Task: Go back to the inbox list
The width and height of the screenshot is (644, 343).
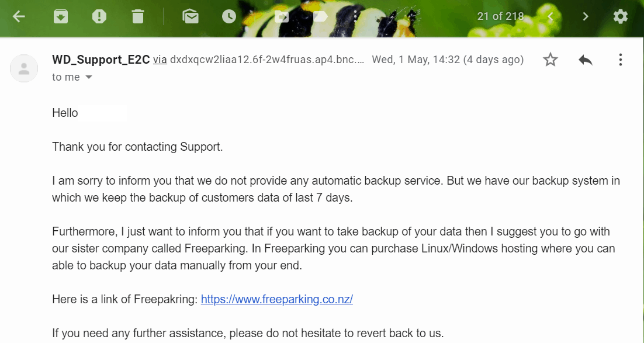Action: click(19, 16)
